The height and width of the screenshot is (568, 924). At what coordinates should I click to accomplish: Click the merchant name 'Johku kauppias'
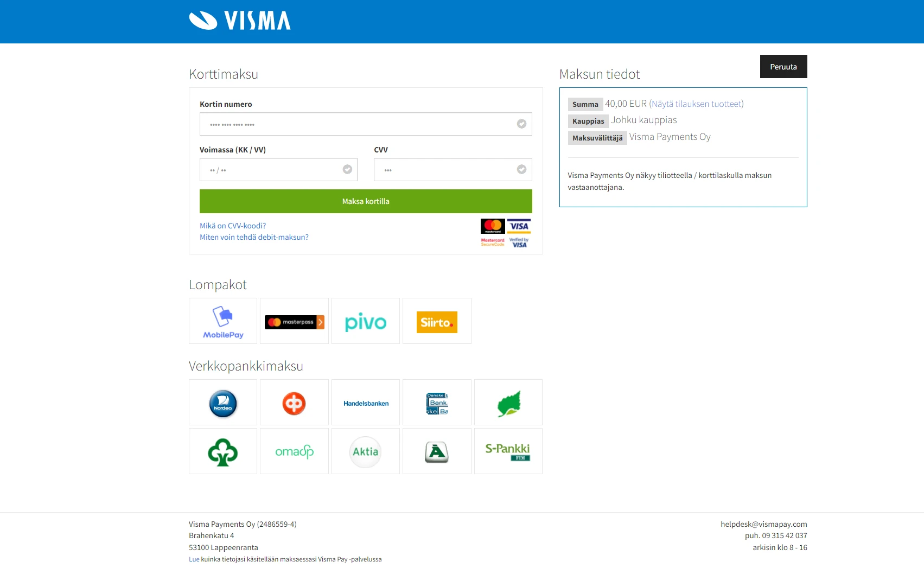pyautogui.click(x=644, y=120)
